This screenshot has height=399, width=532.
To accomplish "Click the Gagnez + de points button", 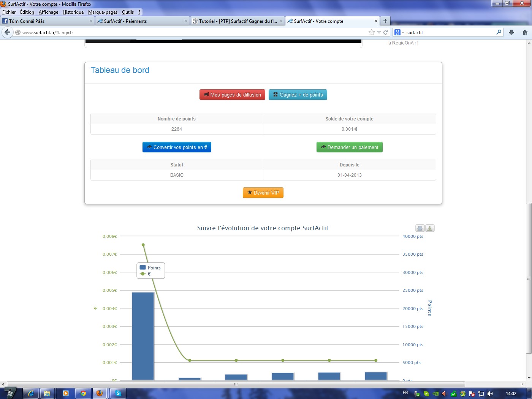I will point(298,95).
